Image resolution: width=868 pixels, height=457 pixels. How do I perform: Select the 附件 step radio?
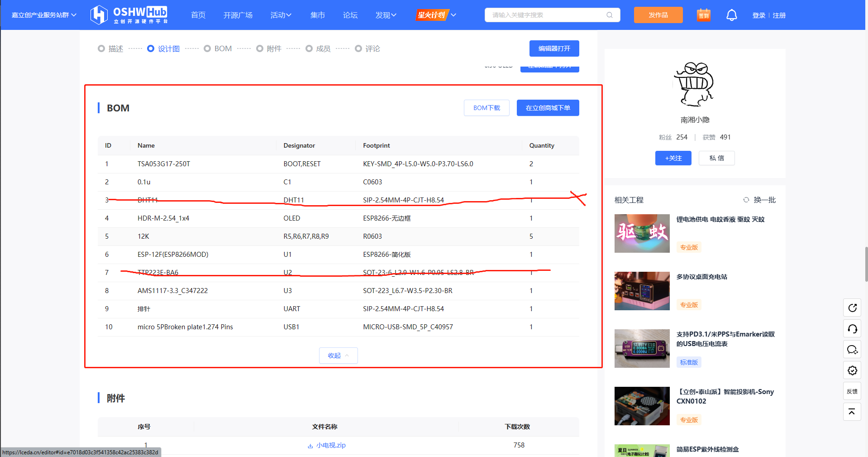coord(260,48)
